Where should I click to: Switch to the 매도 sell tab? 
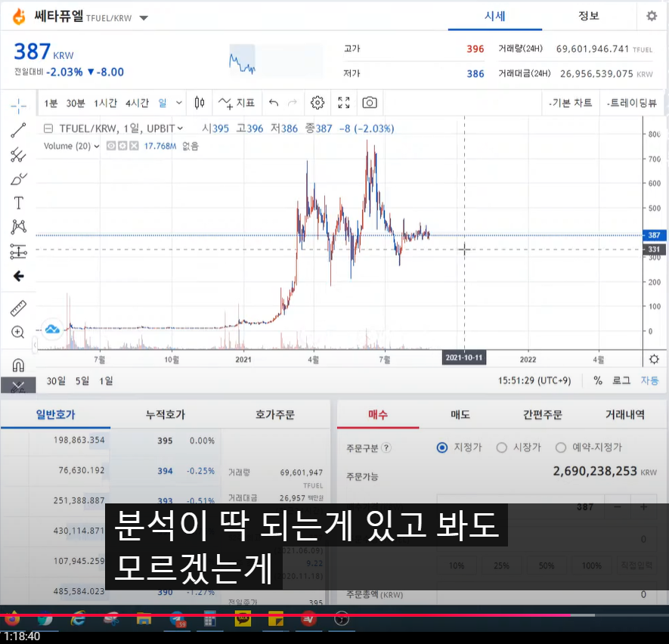(x=460, y=414)
